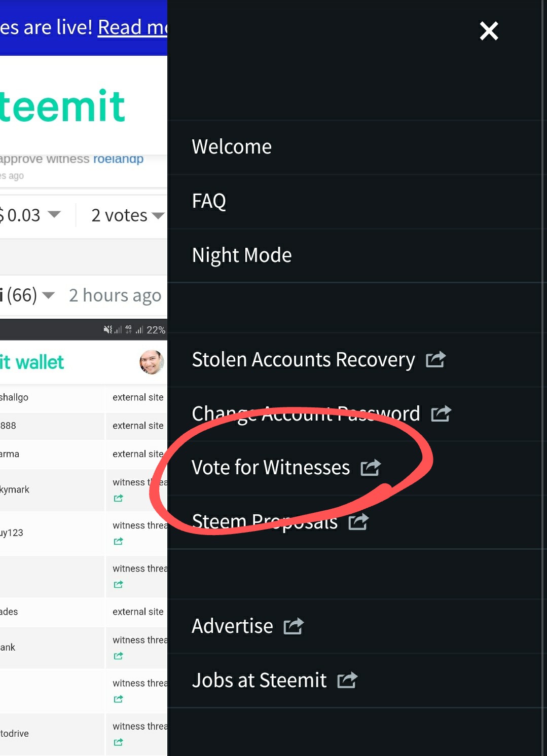Screen dimensions: 547x756
Task: Open the Steemit logo home link
Action: 62,106
